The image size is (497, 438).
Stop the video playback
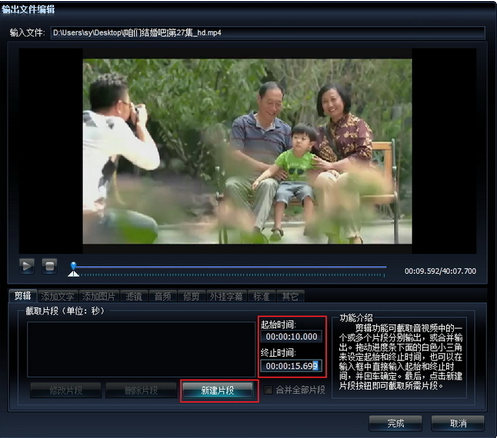(x=50, y=266)
